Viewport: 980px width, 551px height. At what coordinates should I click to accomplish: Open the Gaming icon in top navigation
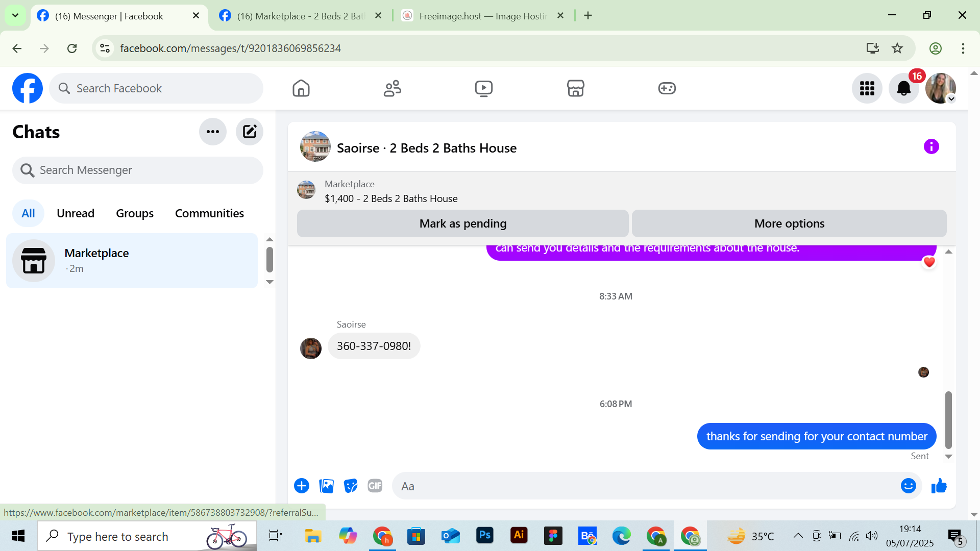[667, 88]
